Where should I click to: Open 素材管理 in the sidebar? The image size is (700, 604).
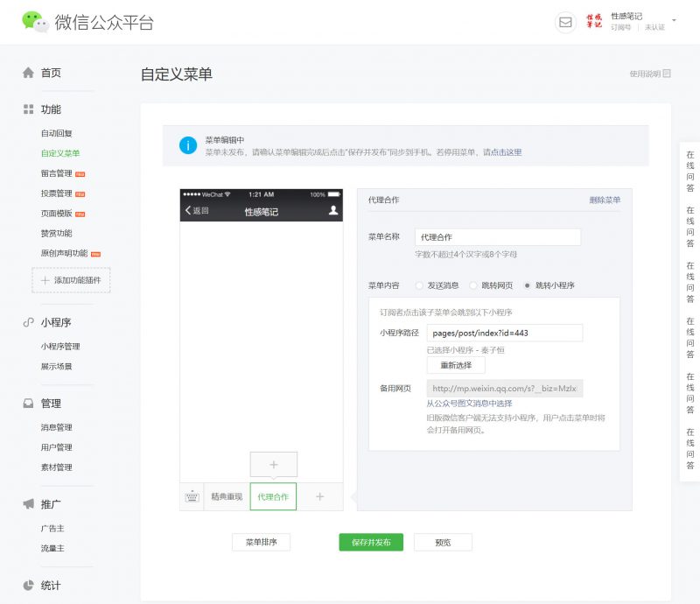coord(56,467)
